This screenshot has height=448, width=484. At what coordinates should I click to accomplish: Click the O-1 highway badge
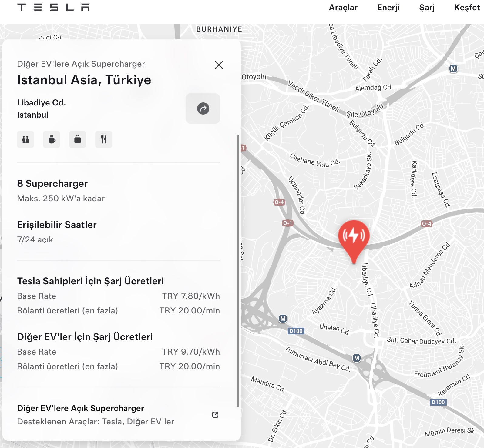287,223
